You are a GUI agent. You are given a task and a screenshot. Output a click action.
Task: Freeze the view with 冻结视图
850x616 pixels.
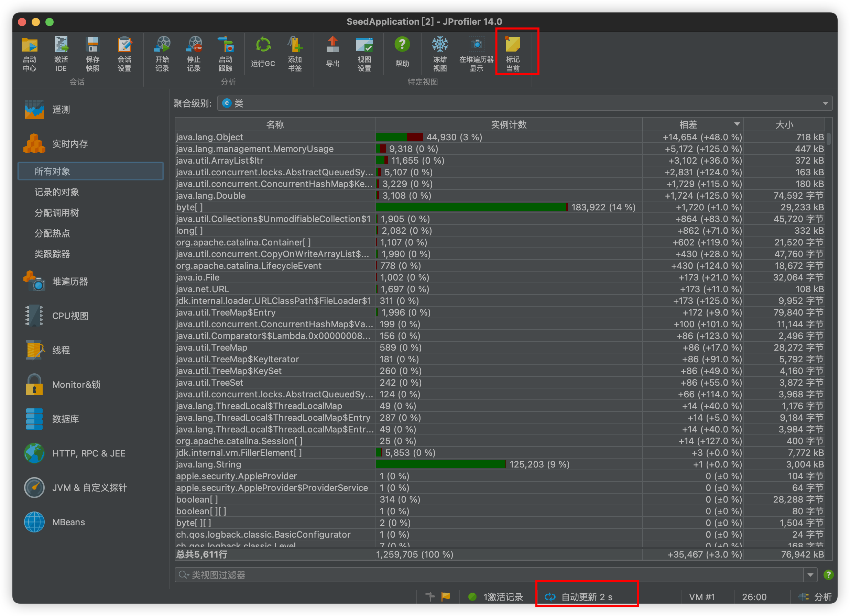click(x=440, y=53)
